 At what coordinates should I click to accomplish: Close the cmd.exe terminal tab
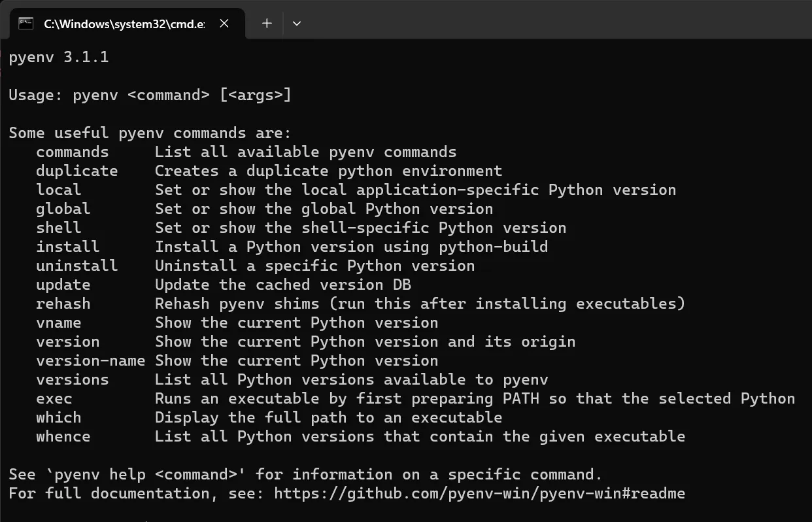click(x=224, y=24)
